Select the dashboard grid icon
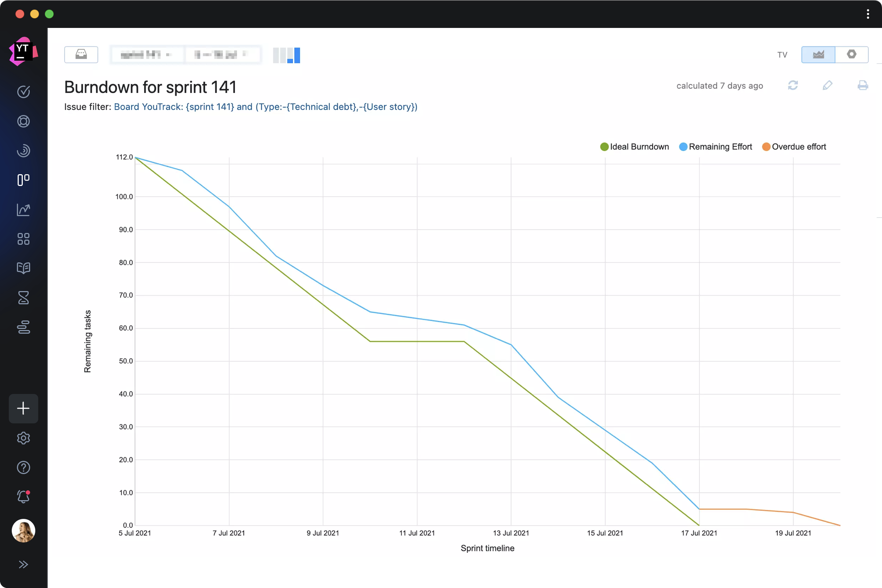Viewport: 882px width, 588px height. pyautogui.click(x=23, y=238)
